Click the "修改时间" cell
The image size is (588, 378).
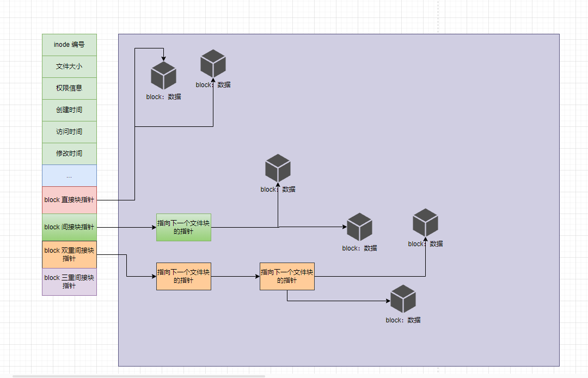point(69,154)
